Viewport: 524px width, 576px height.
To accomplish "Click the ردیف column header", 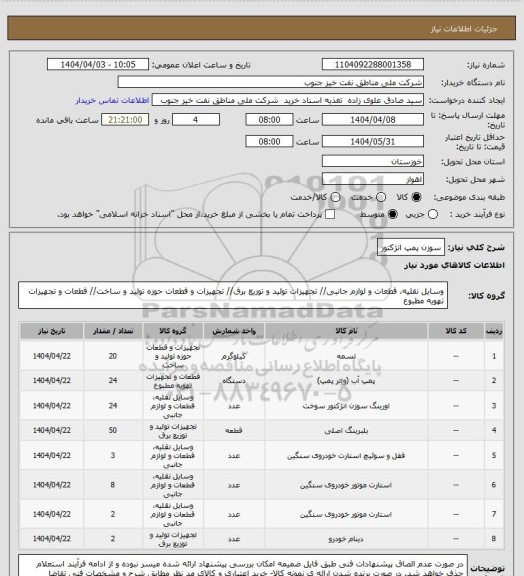I will [x=494, y=331].
